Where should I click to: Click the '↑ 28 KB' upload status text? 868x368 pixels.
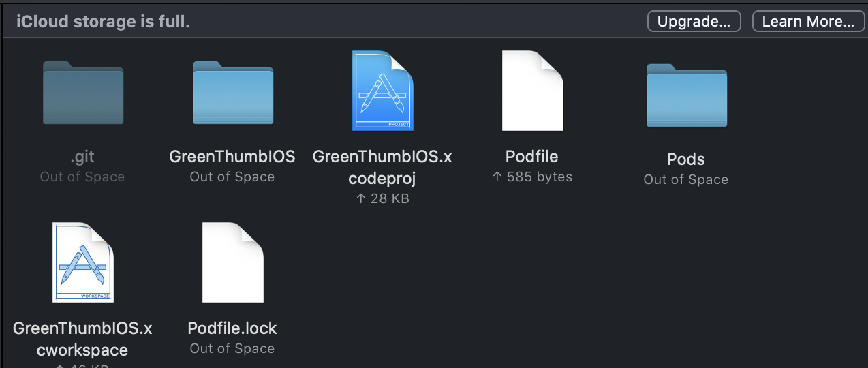(382, 199)
